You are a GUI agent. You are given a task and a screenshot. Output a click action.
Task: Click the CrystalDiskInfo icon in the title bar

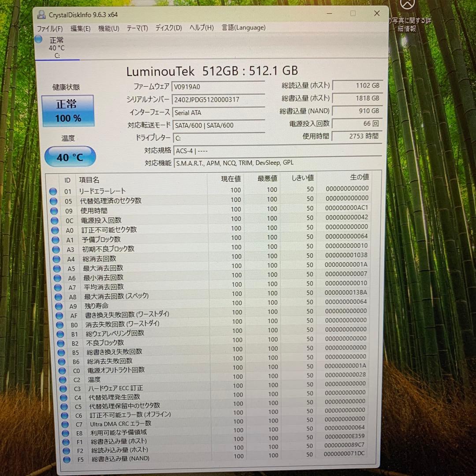tap(41, 14)
